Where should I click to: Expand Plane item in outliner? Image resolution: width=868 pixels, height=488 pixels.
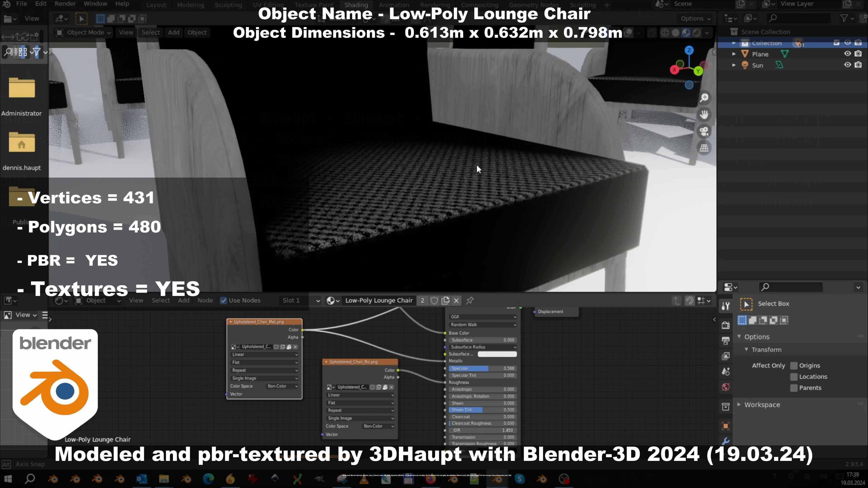pos(734,54)
